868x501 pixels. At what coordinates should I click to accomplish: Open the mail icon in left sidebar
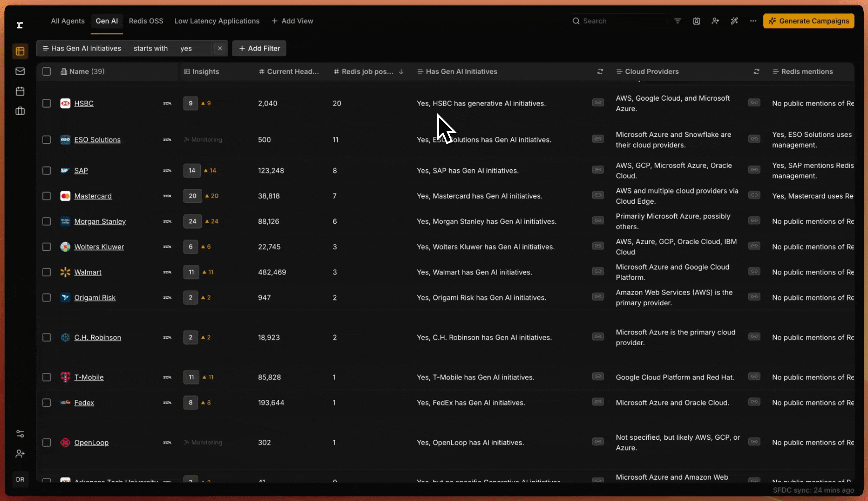(x=20, y=71)
